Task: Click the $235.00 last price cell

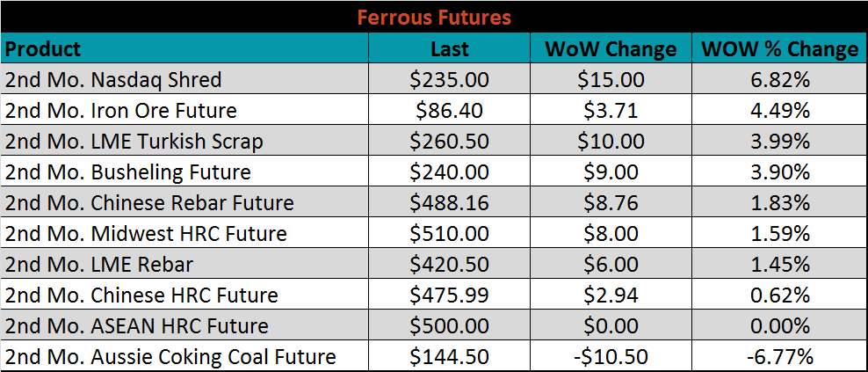Action: (x=450, y=79)
